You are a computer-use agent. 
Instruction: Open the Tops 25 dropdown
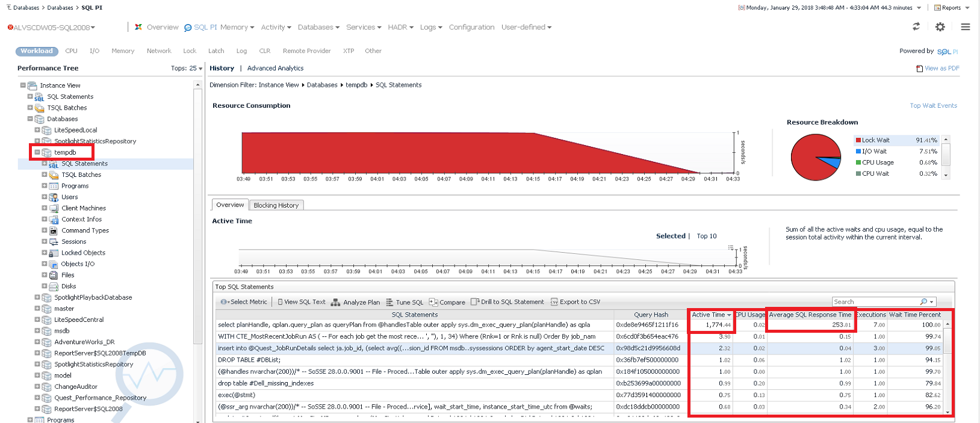pyautogui.click(x=187, y=69)
